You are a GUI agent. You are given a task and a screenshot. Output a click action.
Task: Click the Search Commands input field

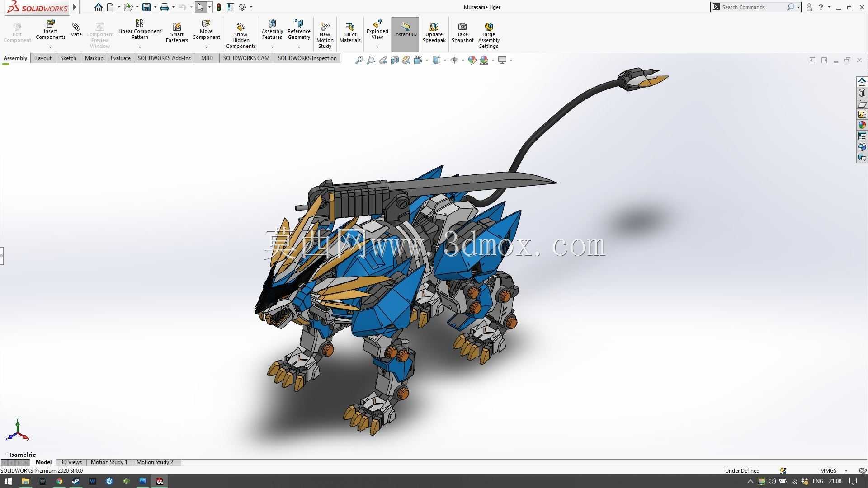pyautogui.click(x=754, y=7)
